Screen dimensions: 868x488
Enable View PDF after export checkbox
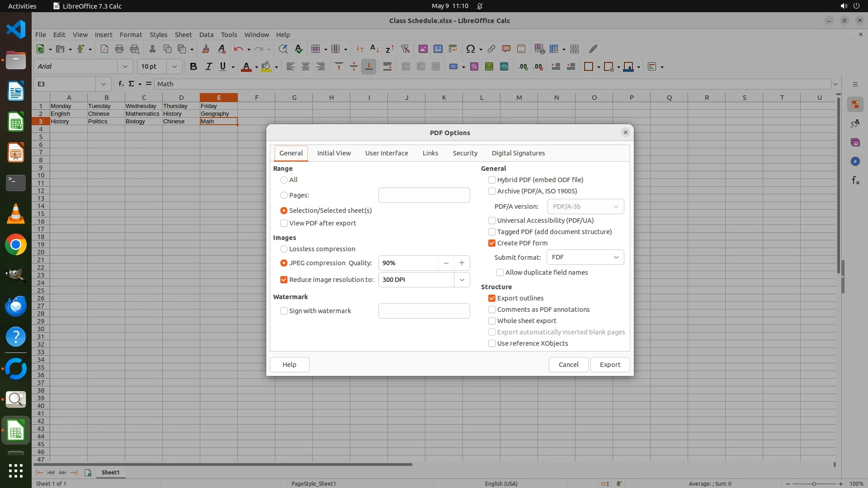pyautogui.click(x=284, y=223)
